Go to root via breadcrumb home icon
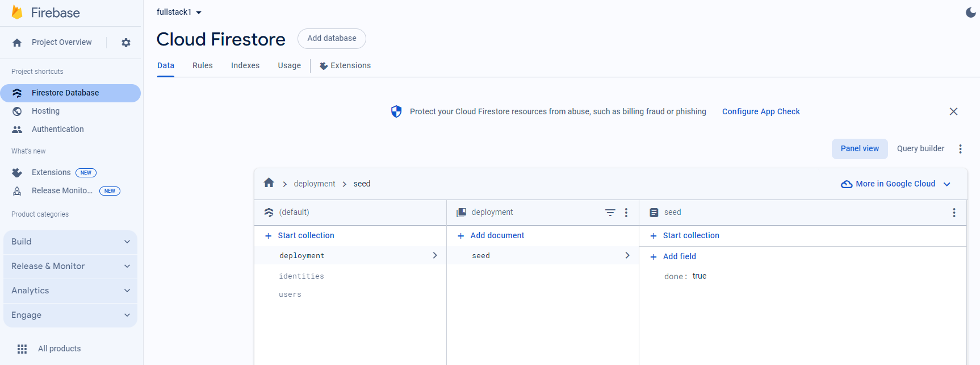This screenshot has height=365, width=980. coord(269,183)
